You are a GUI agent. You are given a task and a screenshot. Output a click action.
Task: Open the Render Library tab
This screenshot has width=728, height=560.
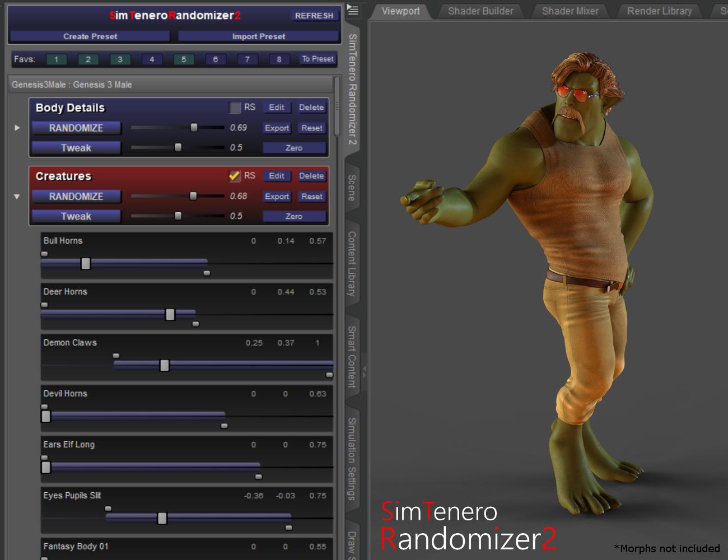(659, 11)
